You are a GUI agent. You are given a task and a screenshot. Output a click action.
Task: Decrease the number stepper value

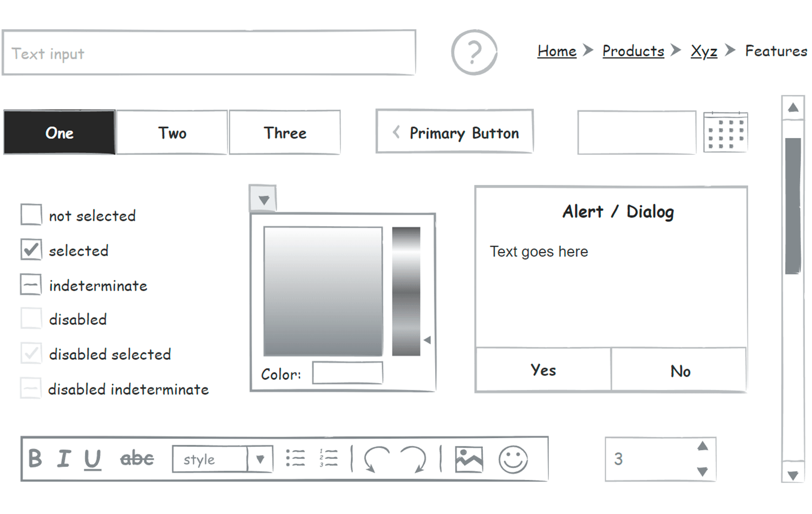[x=703, y=472]
